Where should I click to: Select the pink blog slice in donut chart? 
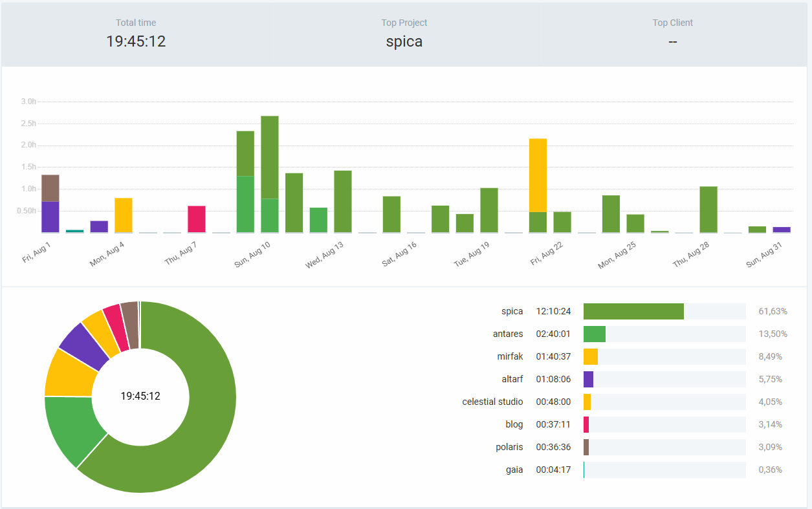pyautogui.click(x=112, y=318)
